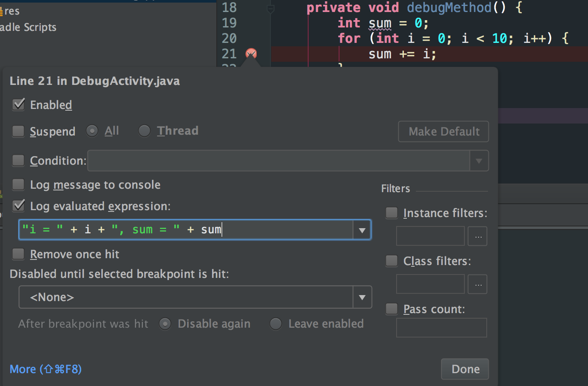The width and height of the screenshot is (588, 386).
Task: Enable Log message to console
Action: 18,185
